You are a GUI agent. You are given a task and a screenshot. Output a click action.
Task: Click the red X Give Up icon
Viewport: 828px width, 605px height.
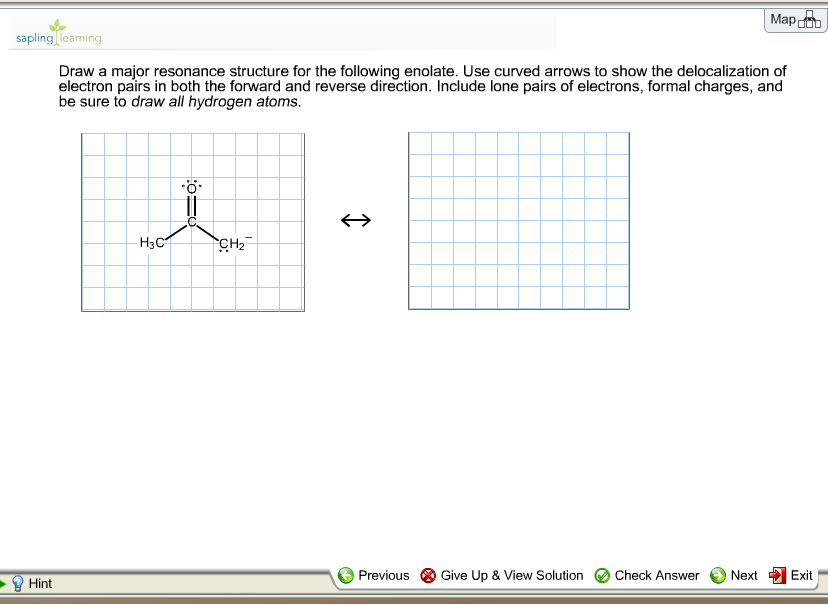tap(428, 575)
